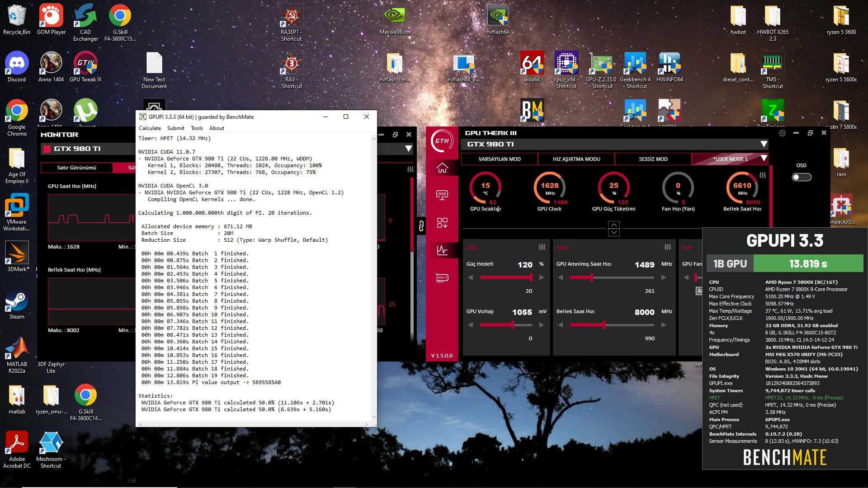Open Calculate menu in GPUPI
The height and width of the screenshot is (488, 868).
tap(150, 128)
